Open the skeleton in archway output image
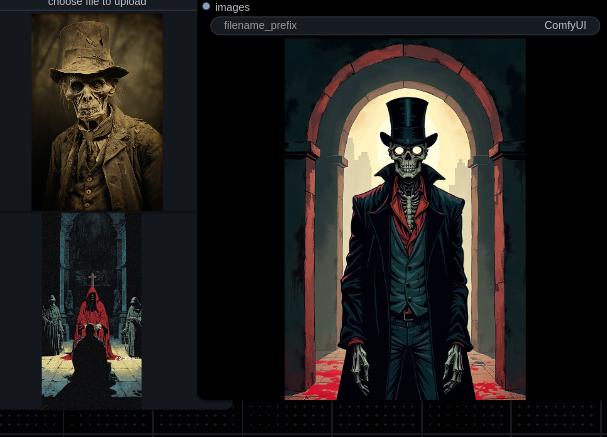This screenshot has width=607, height=437. [x=405, y=219]
